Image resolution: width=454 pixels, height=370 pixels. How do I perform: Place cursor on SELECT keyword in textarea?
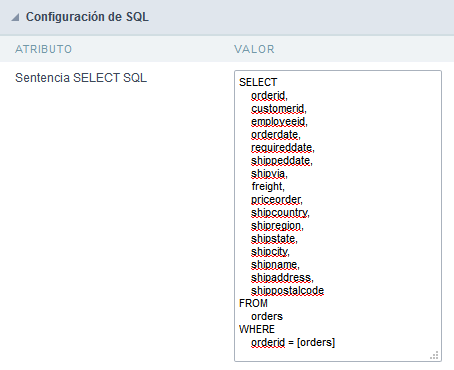point(258,82)
